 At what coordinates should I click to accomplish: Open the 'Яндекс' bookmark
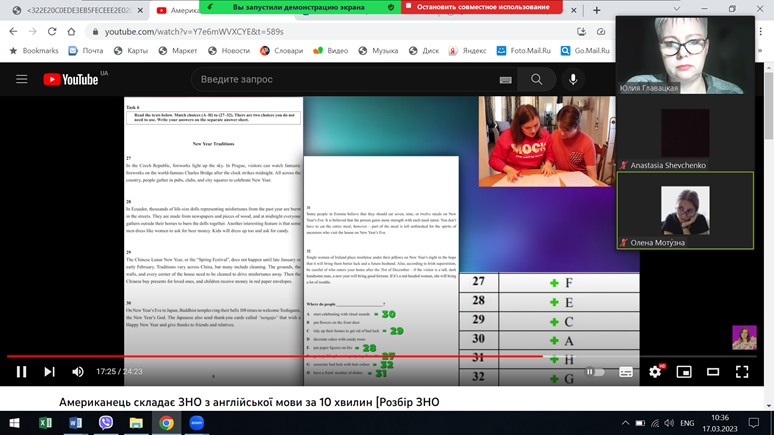point(467,50)
